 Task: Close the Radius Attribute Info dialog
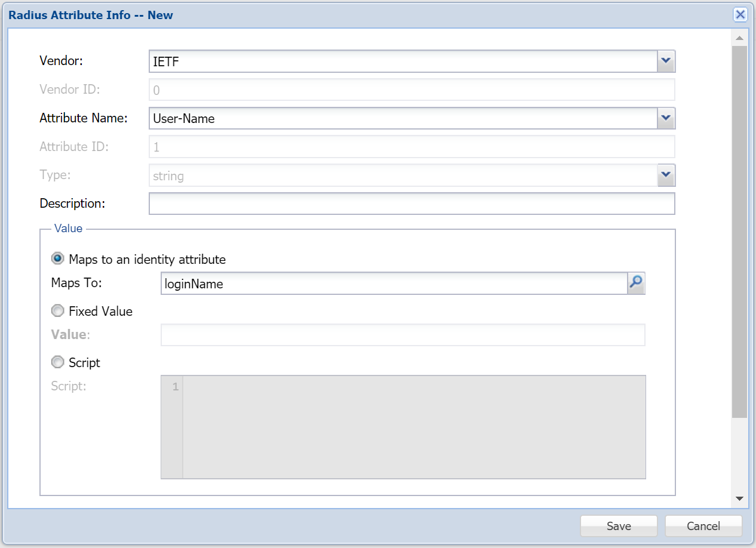(740, 15)
